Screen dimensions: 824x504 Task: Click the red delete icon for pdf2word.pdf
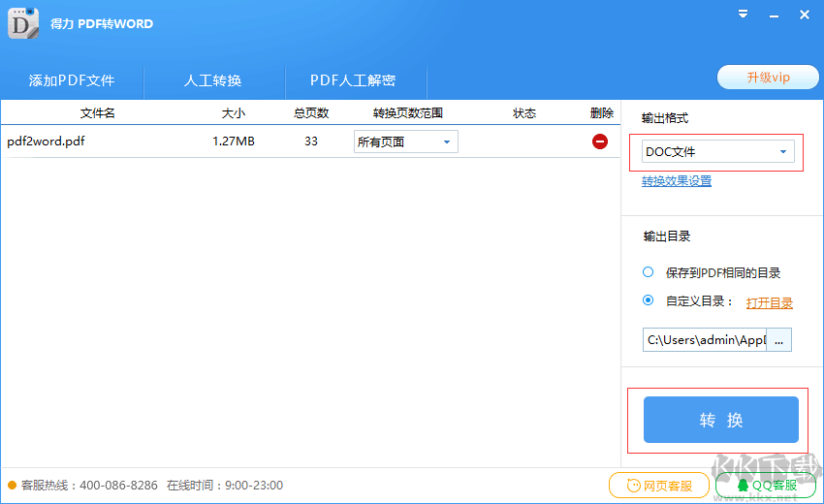(600, 142)
